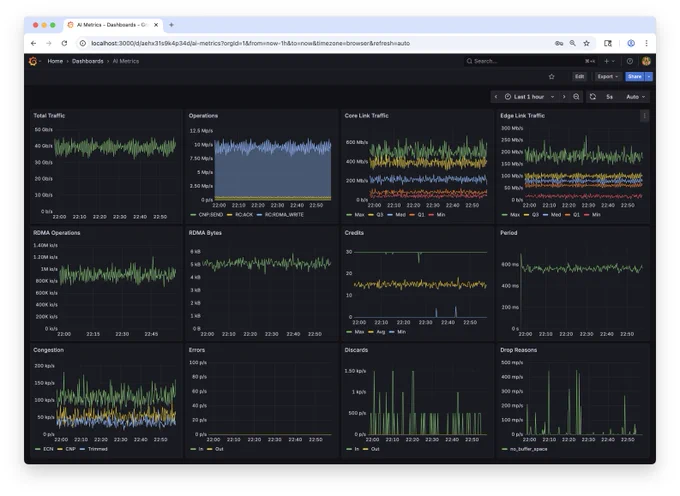Focus the Grafana Search field

click(525, 61)
